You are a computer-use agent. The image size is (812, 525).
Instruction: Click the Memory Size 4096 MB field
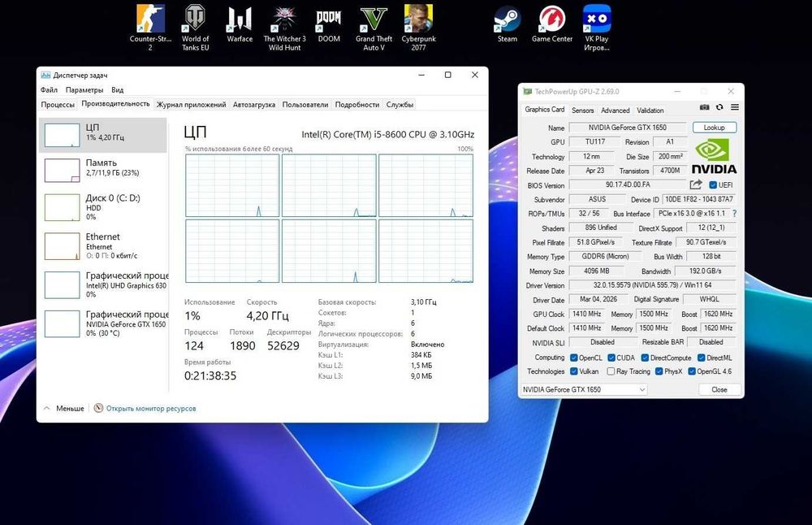point(597,271)
